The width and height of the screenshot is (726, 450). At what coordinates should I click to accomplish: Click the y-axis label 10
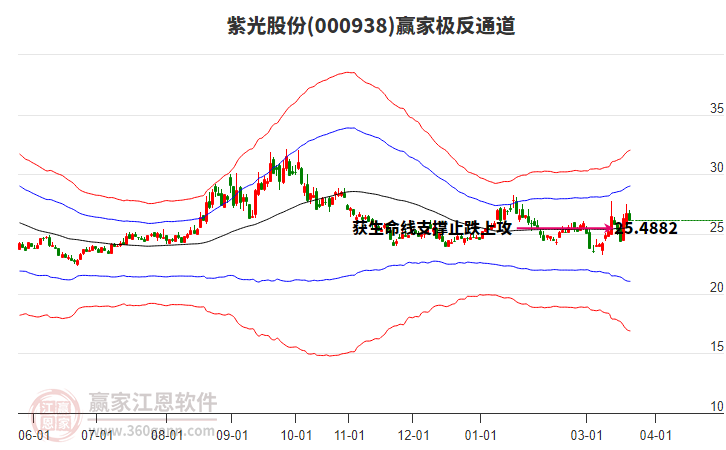[x=717, y=406]
